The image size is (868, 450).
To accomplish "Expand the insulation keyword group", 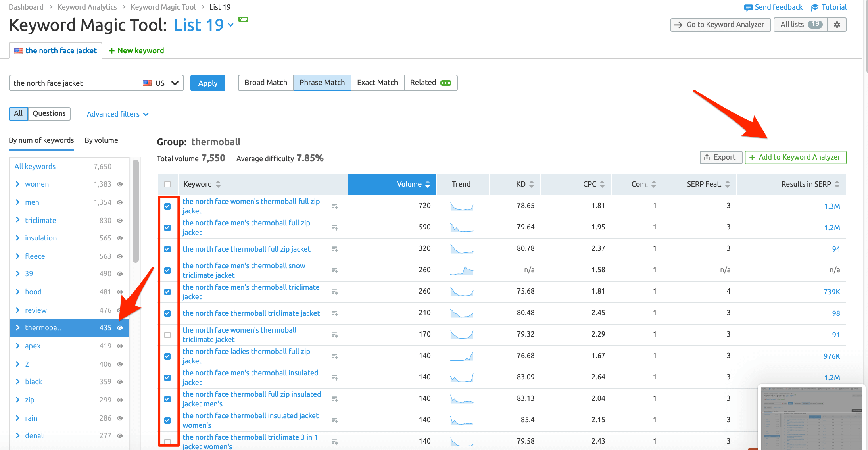I will tap(17, 238).
